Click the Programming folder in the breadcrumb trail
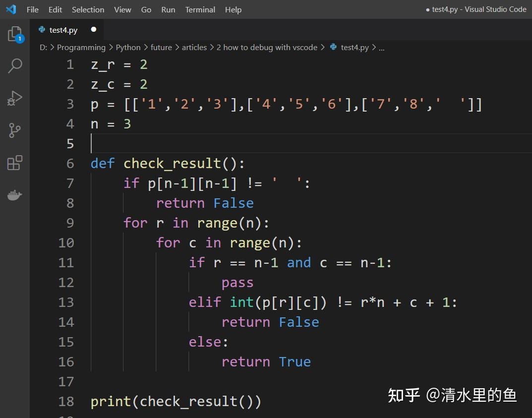532x418 pixels. point(81,47)
